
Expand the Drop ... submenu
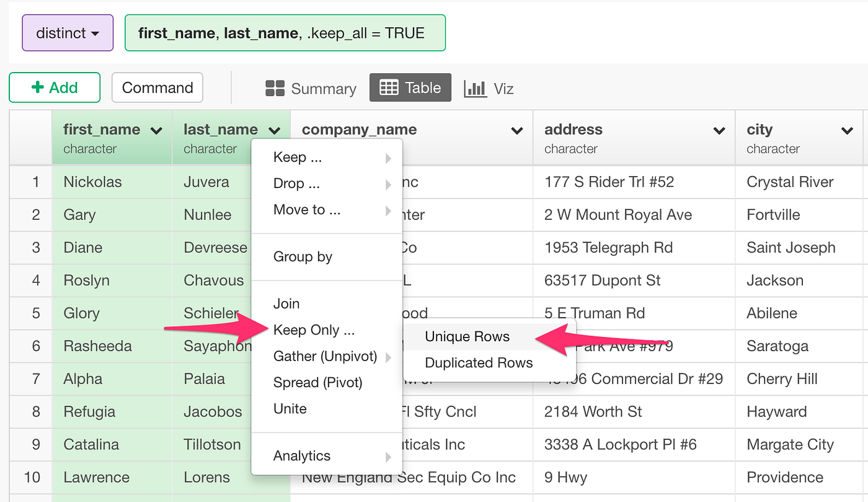[327, 184]
